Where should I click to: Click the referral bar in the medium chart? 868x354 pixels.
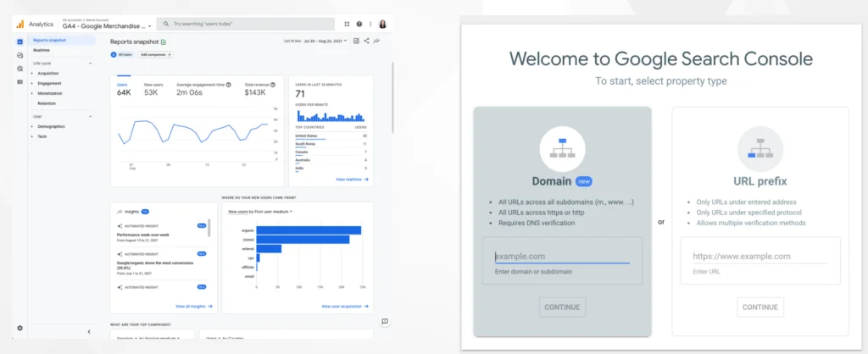pos(269,248)
